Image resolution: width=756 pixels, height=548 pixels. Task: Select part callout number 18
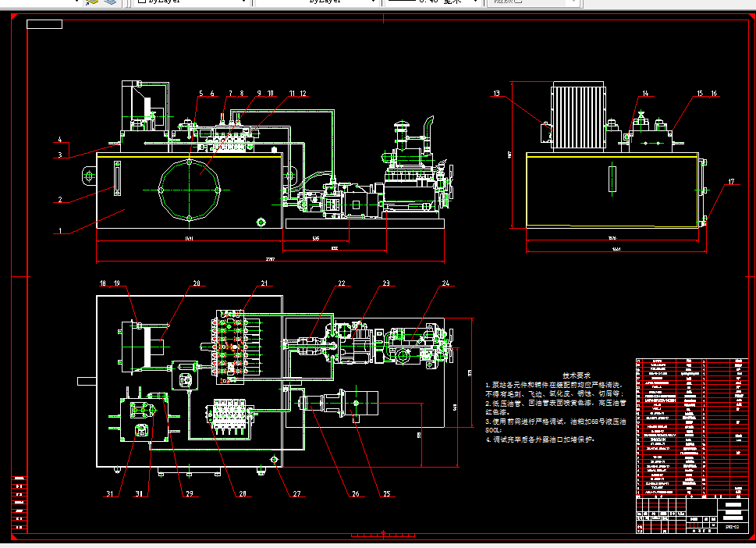103,283
